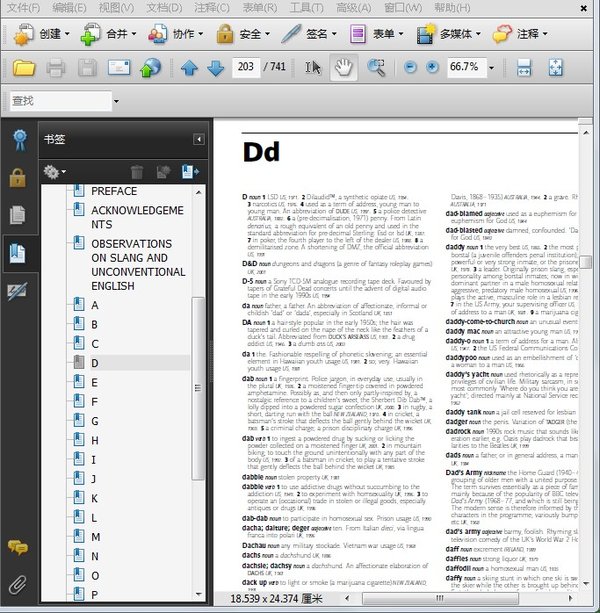This screenshot has width=600, height=613.
Task: Open the bookmark options gear menu
Action: [54, 172]
